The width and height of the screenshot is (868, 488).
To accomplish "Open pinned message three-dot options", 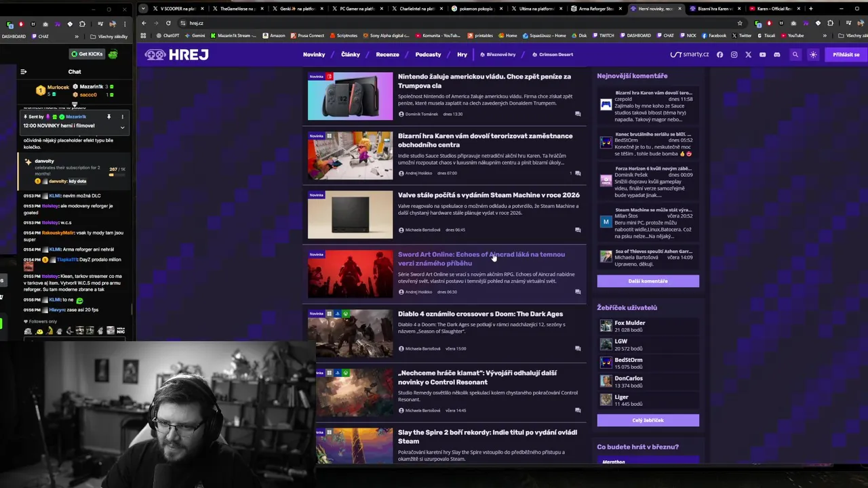I will pyautogui.click(x=122, y=117).
